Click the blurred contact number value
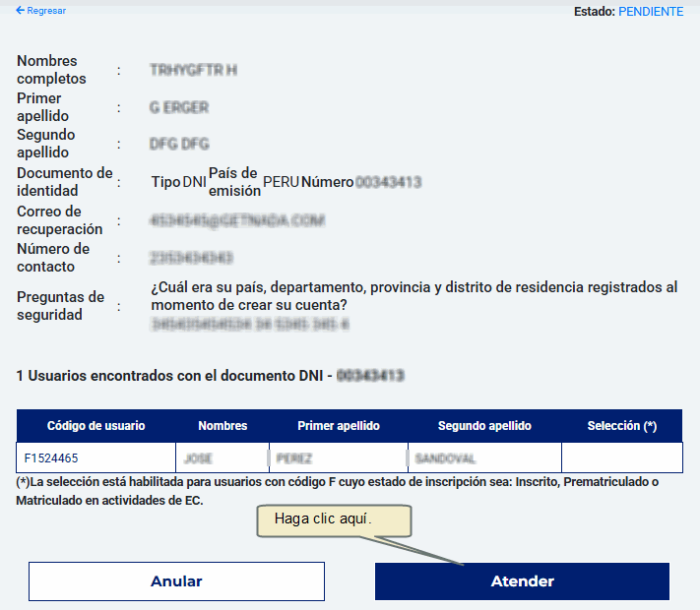 [x=191, y=258]
